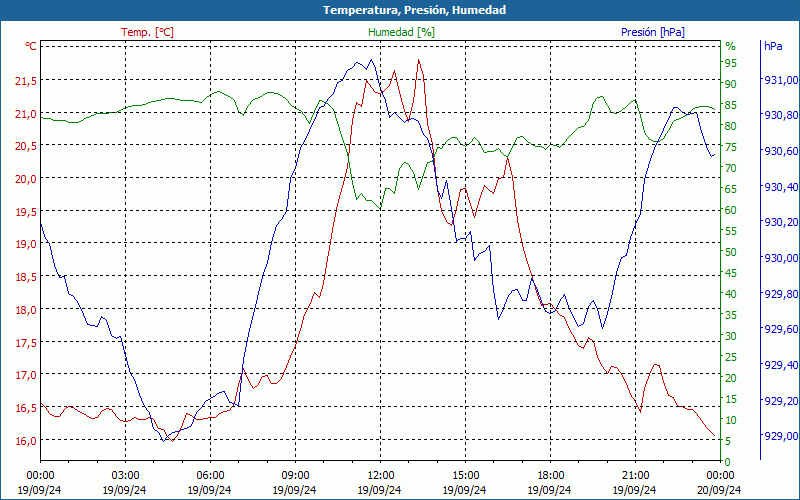Click the 10 humidity axis value
The width and height of the screenshot is (800, 500).
click(731, 420)
